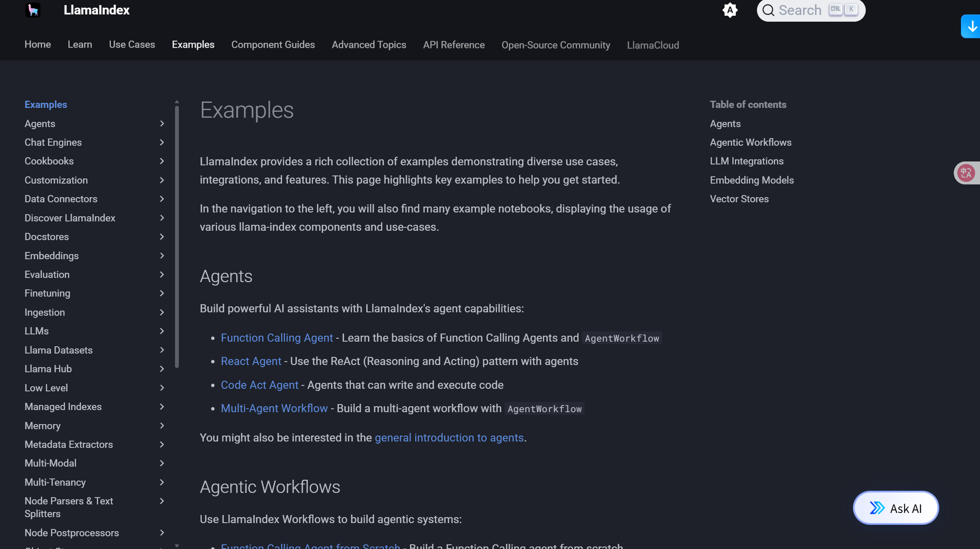This screenshot has width=980, height=549.
Task: Open the Ask AI chat button
Action: pos(896,508)
